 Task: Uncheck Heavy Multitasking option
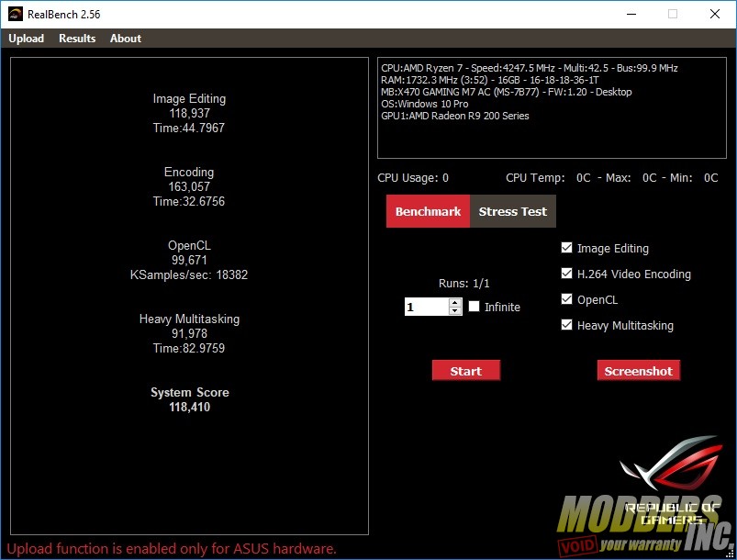click(566, 325)
